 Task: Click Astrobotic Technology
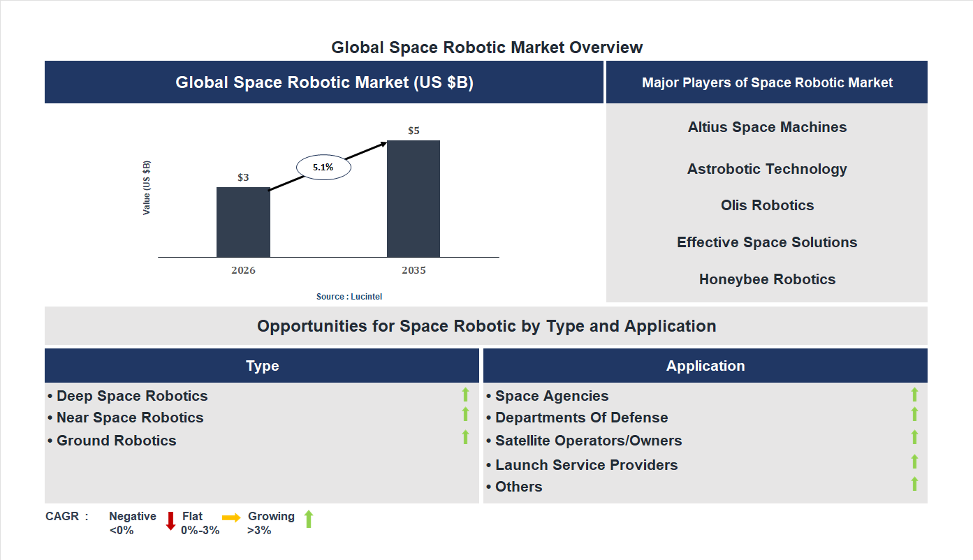[767, 169]
